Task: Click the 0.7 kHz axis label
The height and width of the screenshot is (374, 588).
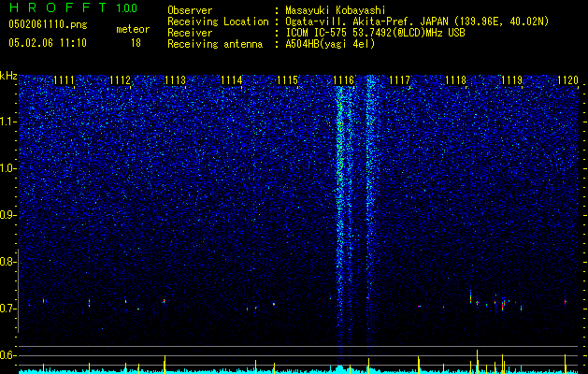Action: [x=7, y=309]
